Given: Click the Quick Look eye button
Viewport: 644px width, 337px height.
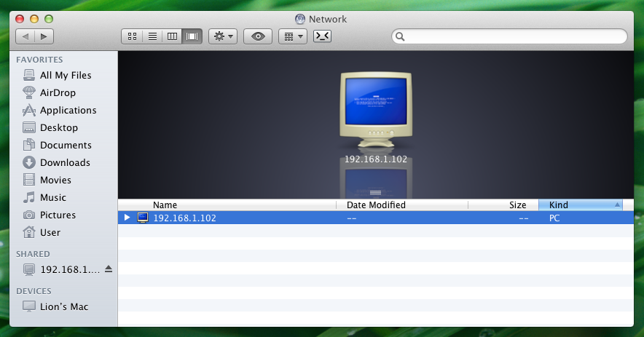Looking at the screenshot, I should 258,36.
